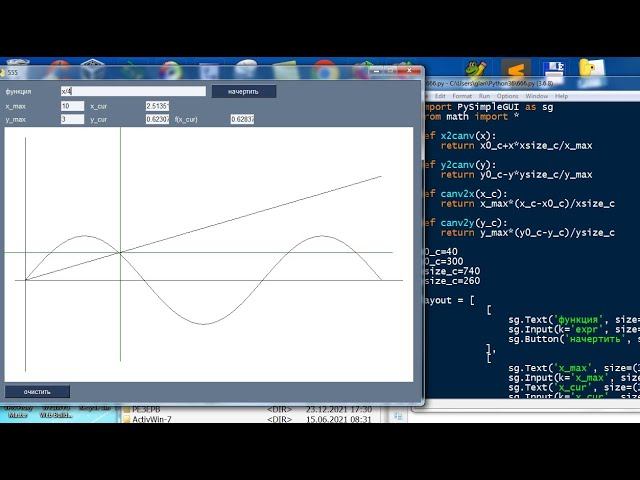640x480 pixels.
Task: Click the 'size_c=260' code line
Action: coord(452,281)
